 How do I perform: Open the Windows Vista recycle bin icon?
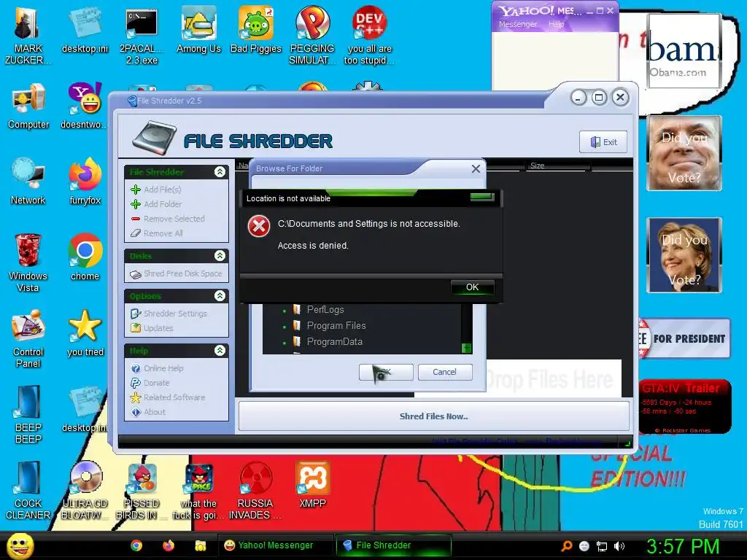click(28, 262)
